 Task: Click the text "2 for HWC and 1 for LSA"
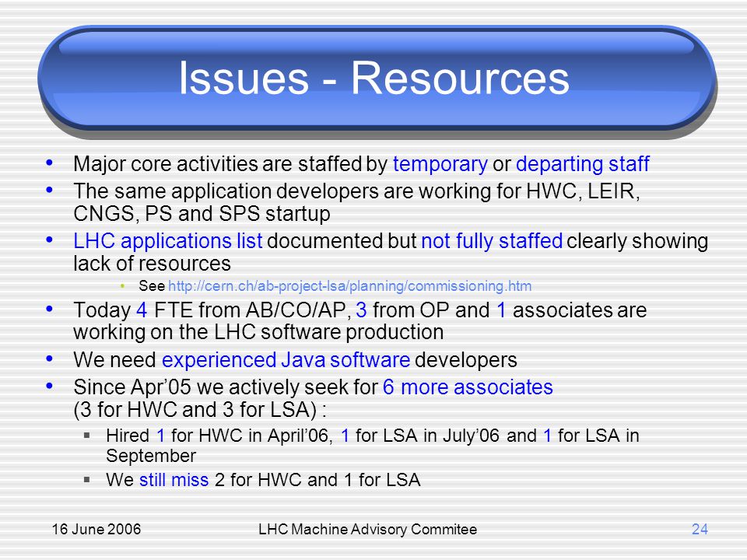[317, 480]
